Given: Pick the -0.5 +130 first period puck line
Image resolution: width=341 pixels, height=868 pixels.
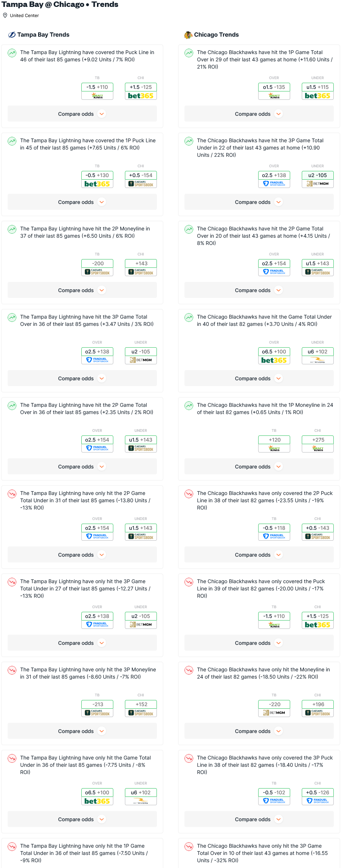Looking at the screenshot, I should click(x=97, y=175).
